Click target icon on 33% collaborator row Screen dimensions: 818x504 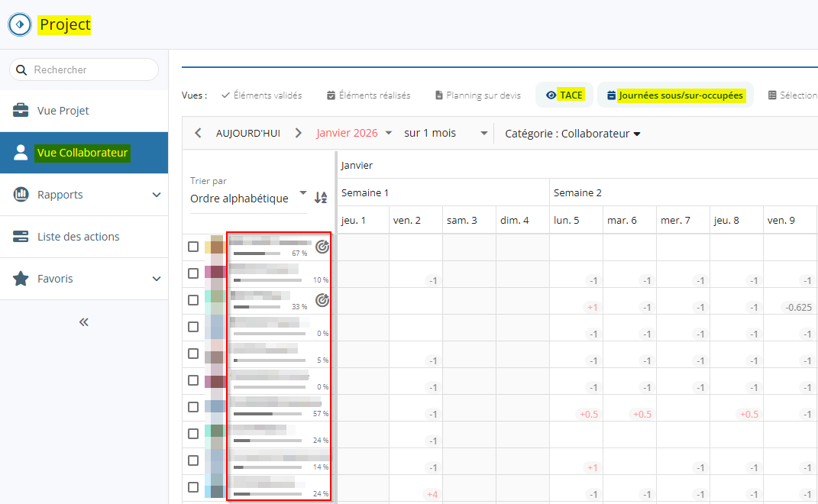322,300
